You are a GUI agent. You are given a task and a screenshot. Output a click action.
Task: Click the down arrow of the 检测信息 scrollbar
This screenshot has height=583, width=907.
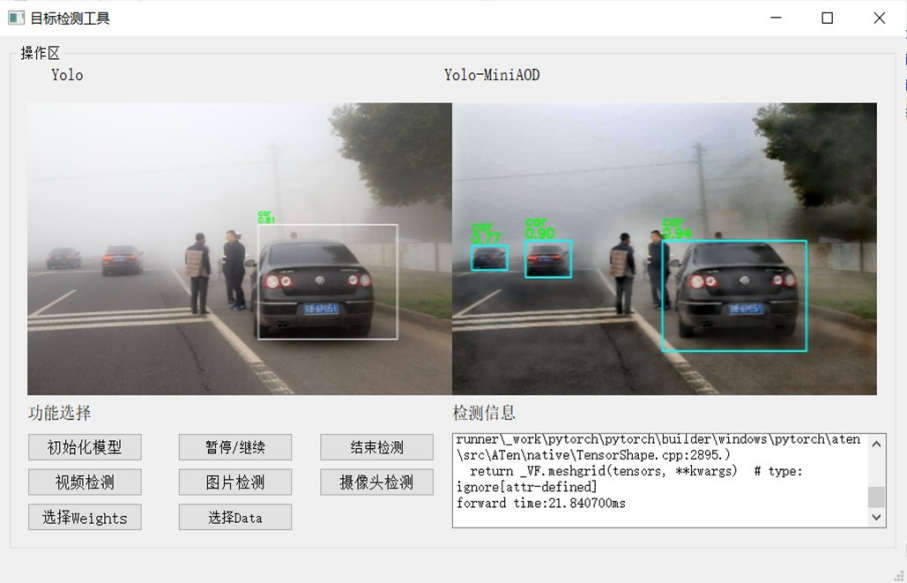[876, 517]
